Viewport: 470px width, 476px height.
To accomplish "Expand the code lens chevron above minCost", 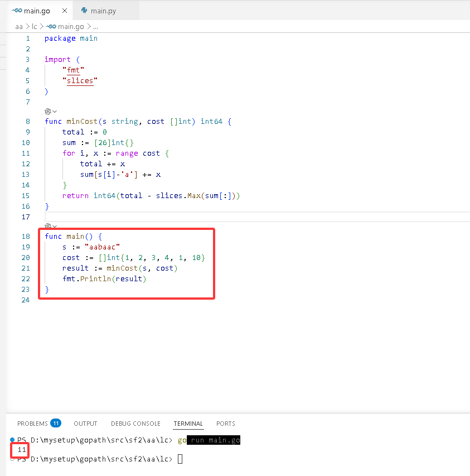I will click(55, 112).
